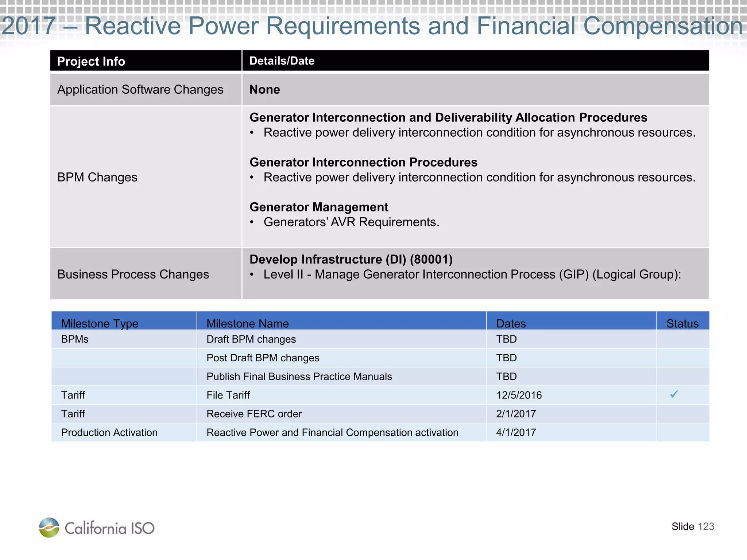747x560 pixels.
Task: Click the 'Business Process Changes' label
Action: [x=133, y=274]
